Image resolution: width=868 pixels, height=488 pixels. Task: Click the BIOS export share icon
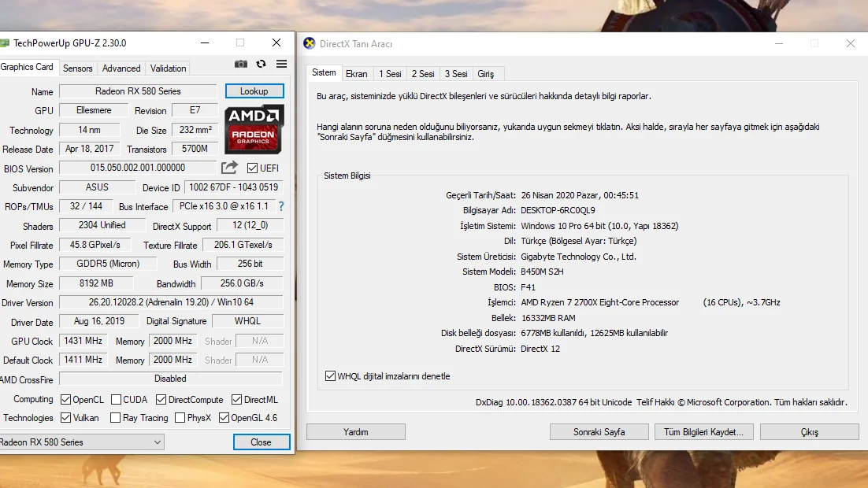[x=229, y=167]
